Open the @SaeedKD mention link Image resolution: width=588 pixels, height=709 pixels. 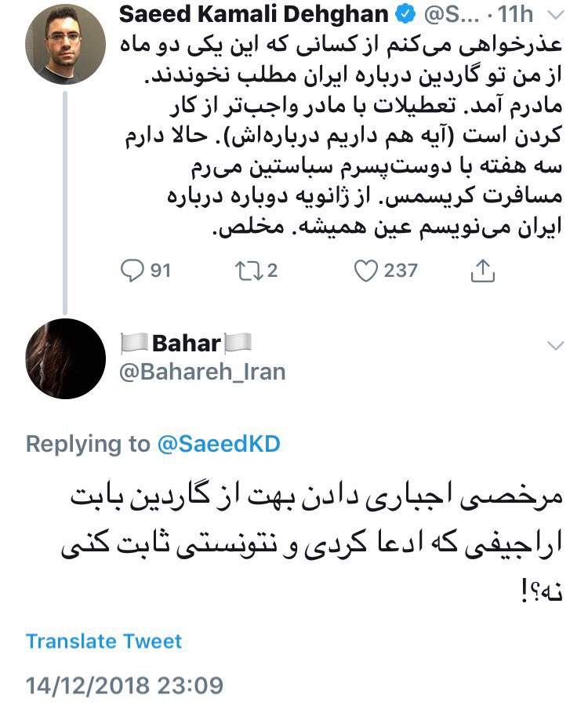(x=219, y=444)
